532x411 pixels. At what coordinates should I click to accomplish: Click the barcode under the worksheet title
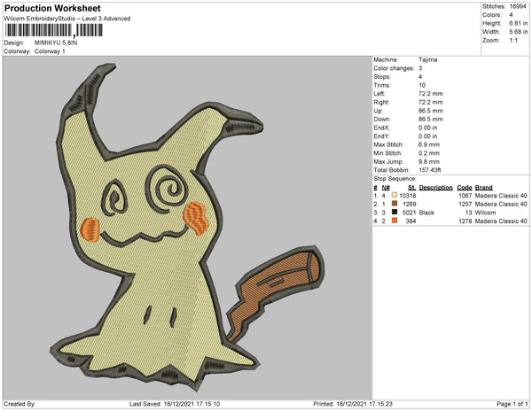point(53,30)
